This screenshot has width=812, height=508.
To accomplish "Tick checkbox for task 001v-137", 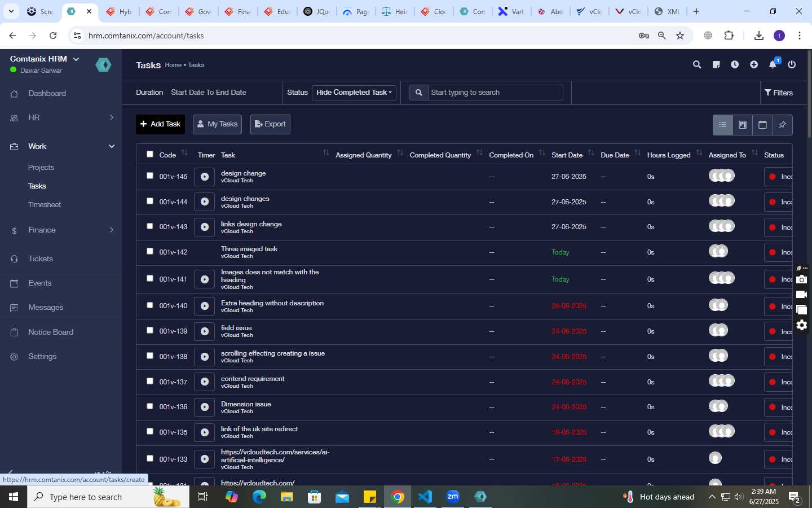I will [150, 381].
